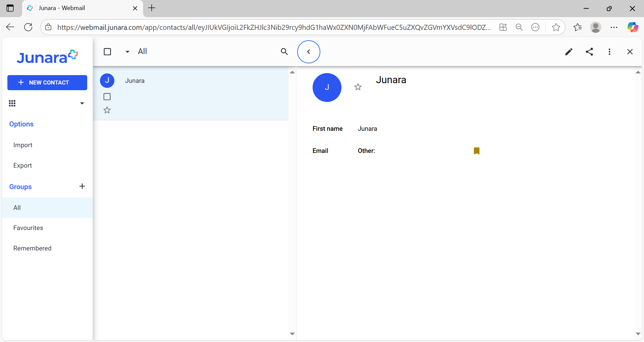This screenshot has width=644, height=342.
Task: Expand the sidebar apps dropdown arrow
Action: [82, 103]
